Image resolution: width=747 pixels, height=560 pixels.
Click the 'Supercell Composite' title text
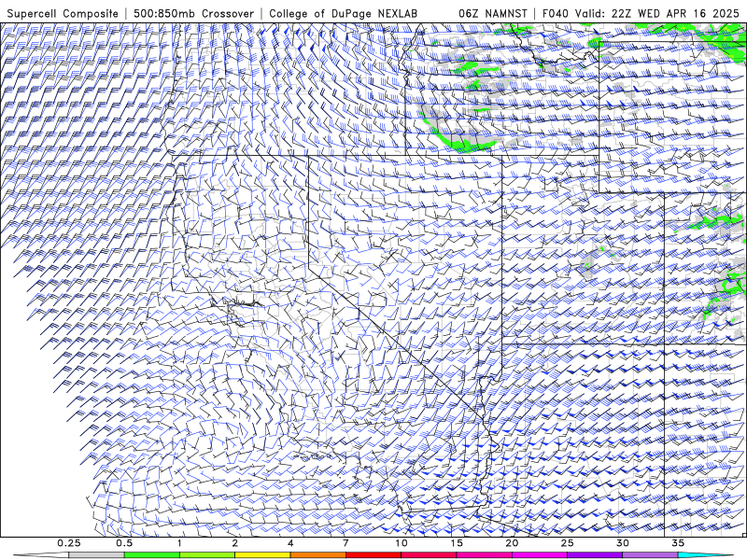[63, 13]
